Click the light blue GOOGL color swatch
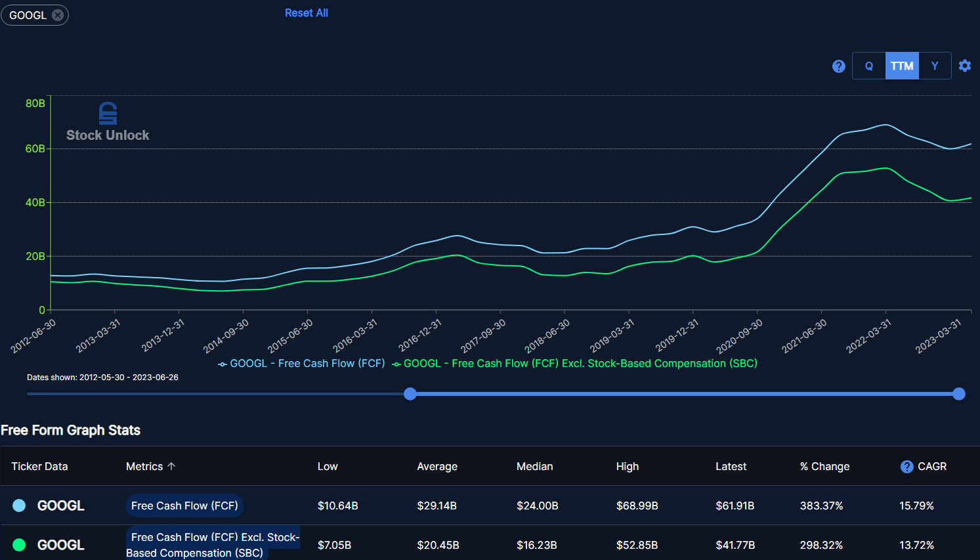Image resolution: width=980 pixels, height=560 pixels. (x=19, y=506)
